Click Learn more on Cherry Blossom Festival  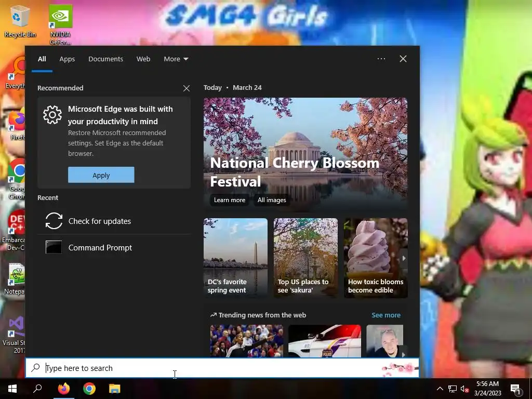pos(229,200)
